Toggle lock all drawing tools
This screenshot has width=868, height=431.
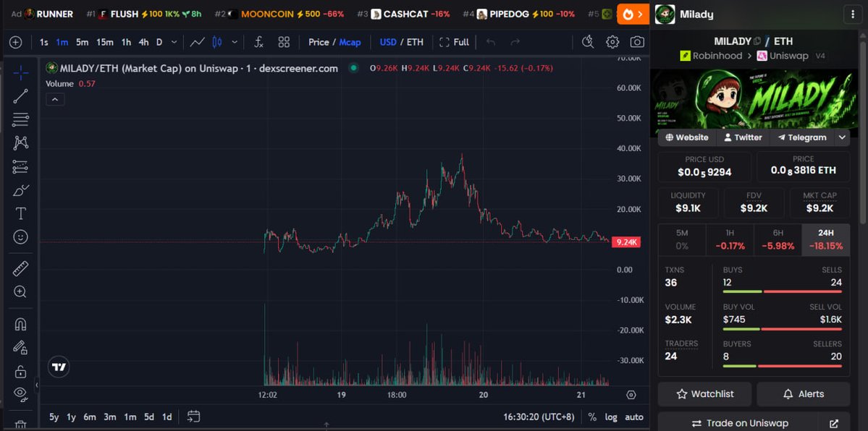point(20,371)
